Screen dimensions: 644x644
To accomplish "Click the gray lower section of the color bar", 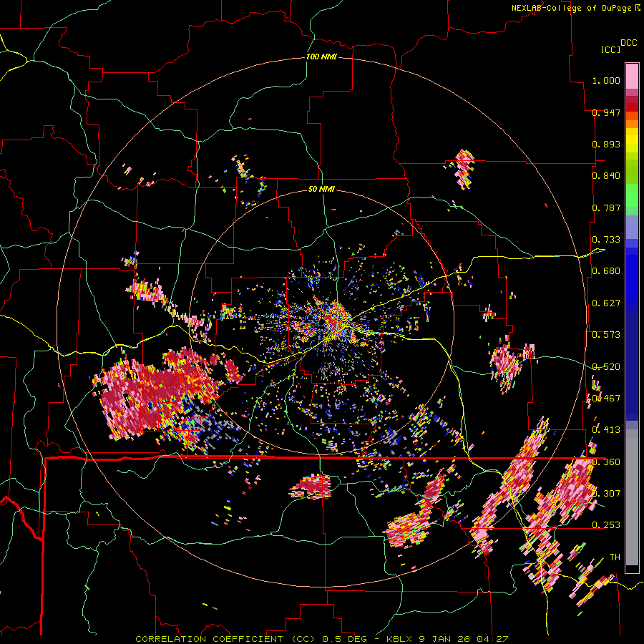I will (632, 497).
